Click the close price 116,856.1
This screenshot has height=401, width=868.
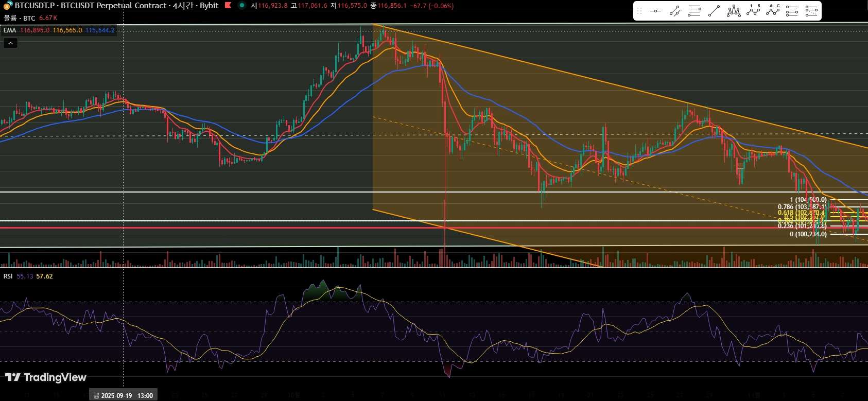click(392, 6)
